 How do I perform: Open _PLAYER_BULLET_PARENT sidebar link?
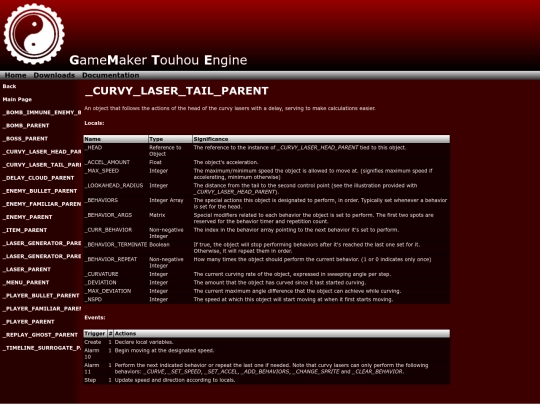(x=41, y=296)
